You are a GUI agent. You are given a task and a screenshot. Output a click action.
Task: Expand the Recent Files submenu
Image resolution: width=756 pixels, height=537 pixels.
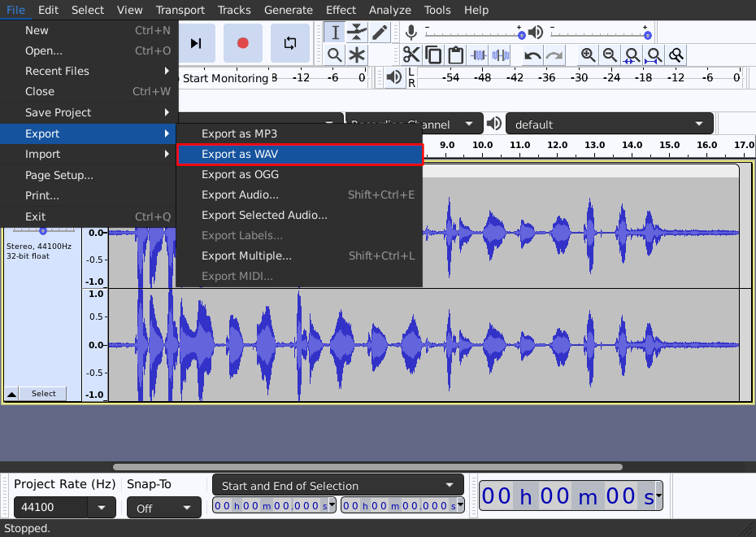(x=89, y=71)
